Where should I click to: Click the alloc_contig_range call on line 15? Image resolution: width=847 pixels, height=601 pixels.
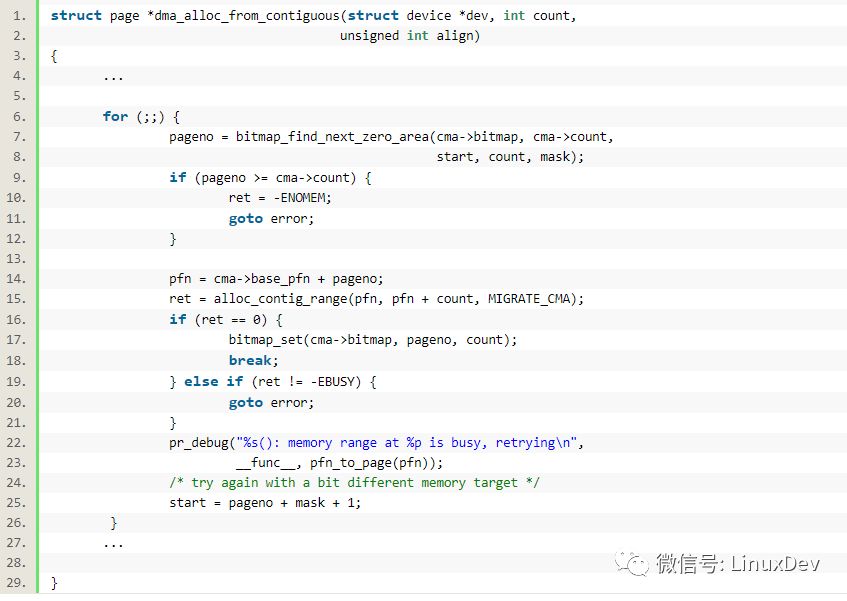399,299
